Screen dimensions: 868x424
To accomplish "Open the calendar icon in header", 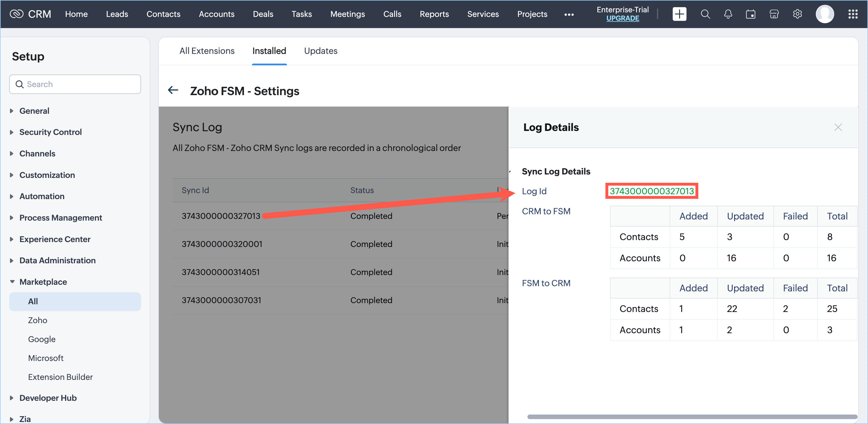I will point(750,14).
